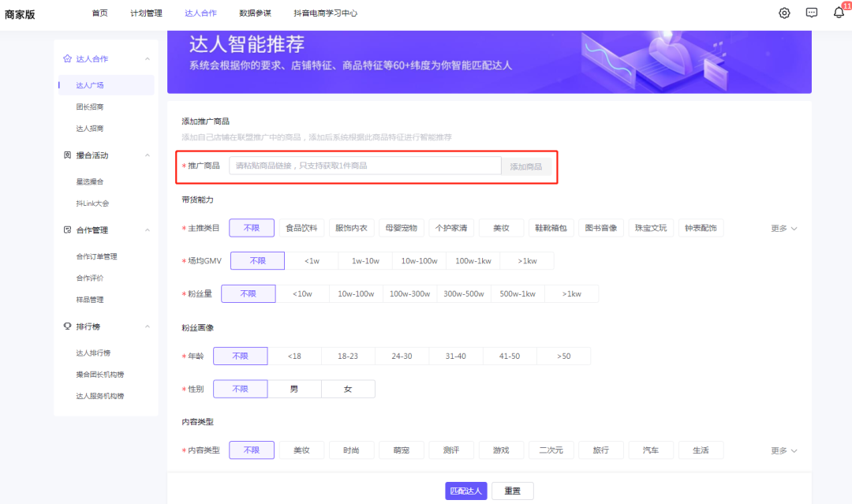
Task: Select 图书音像 category option
Action: (601, 228)
